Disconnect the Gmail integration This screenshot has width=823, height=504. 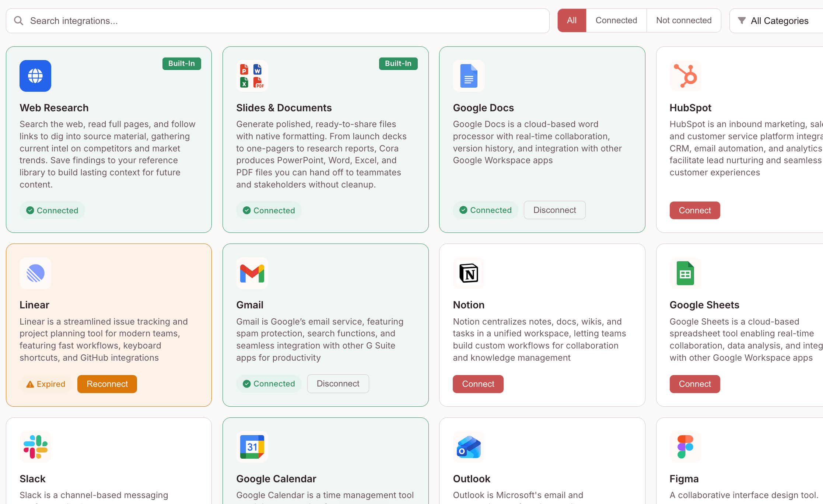[338, 384]
